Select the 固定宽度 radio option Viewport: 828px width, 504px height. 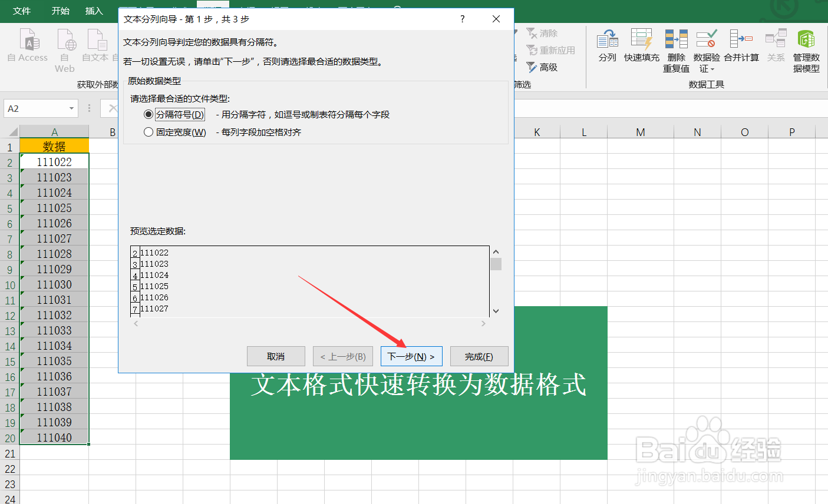click(149, 132)
